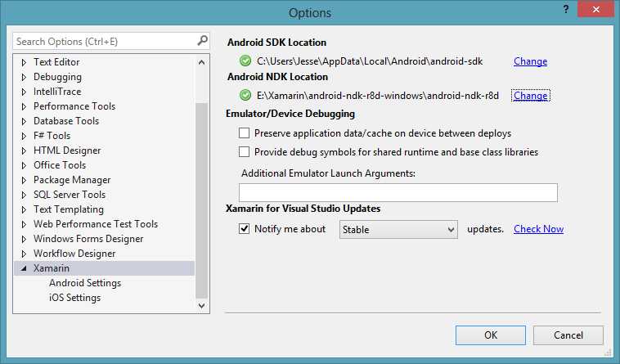Select the IntelliTrace category
Image resolution: width=620 pixels, height=364 pixels.
coord(57,92)
